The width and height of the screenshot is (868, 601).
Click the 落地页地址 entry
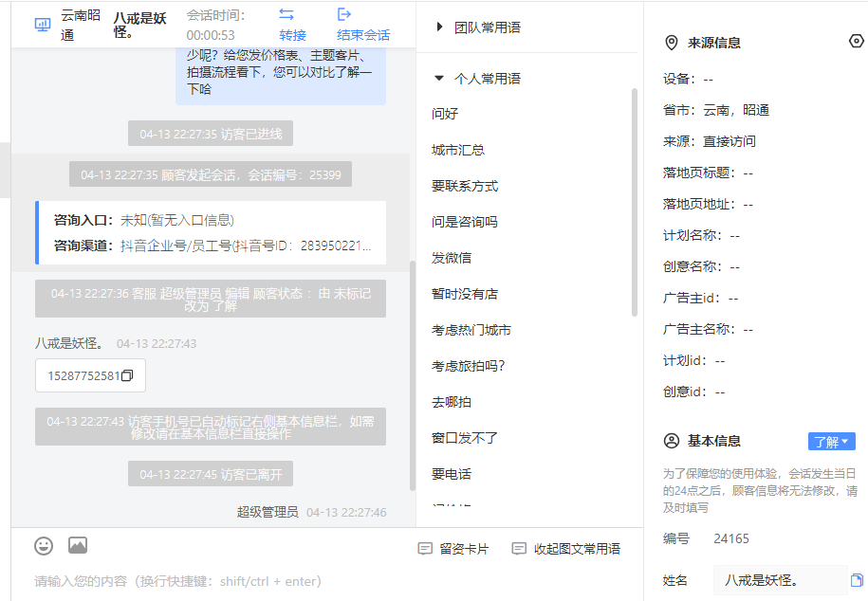pyautogui.click(x=708, y=204)
